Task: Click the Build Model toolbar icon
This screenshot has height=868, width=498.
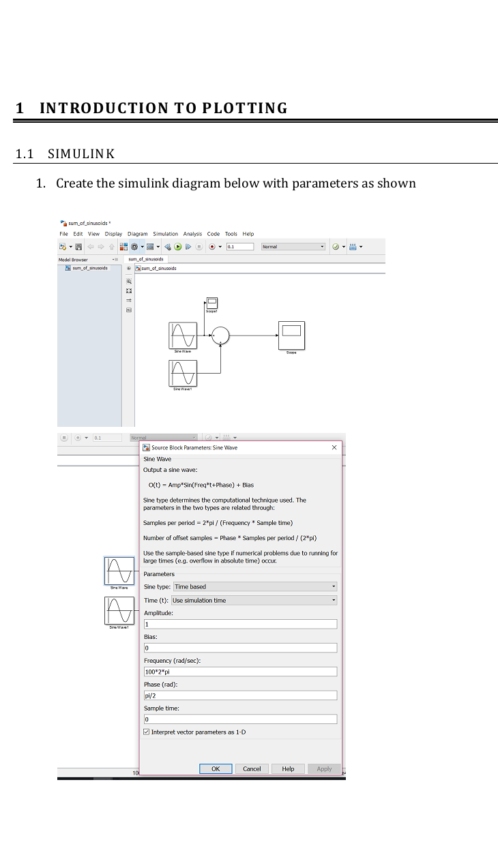Action: click(x=353, y=246)
